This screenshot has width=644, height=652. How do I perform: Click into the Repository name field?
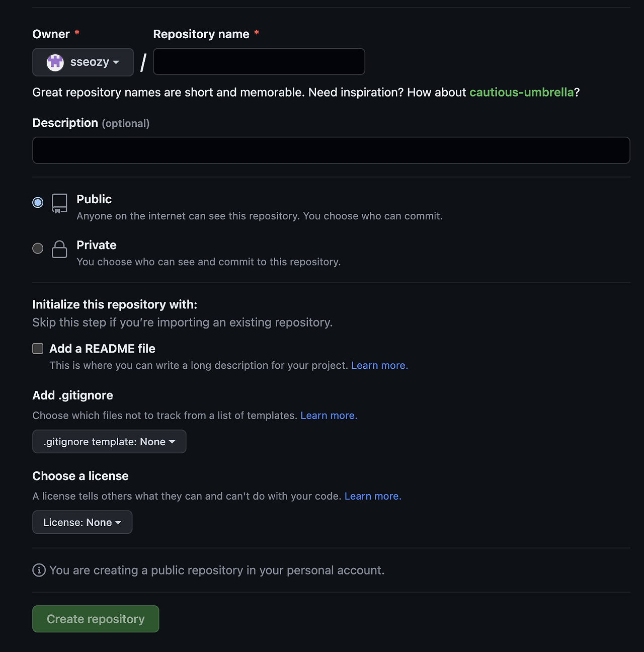coord(259,61)
